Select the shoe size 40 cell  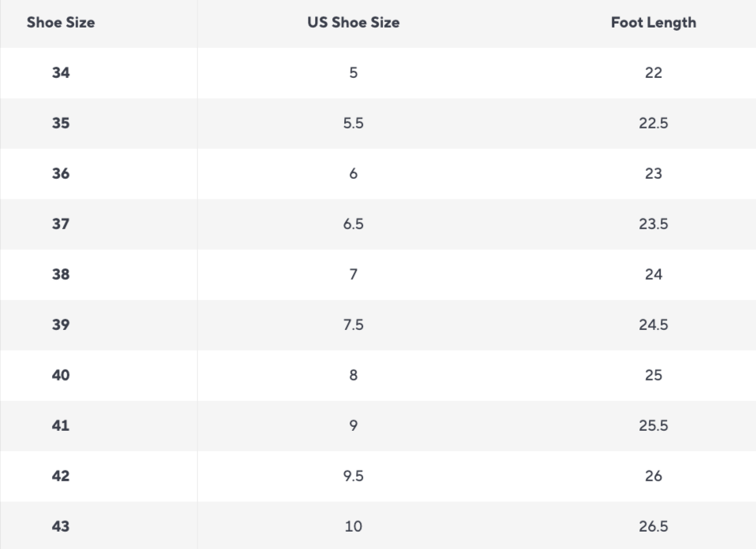tap(61, 376)
